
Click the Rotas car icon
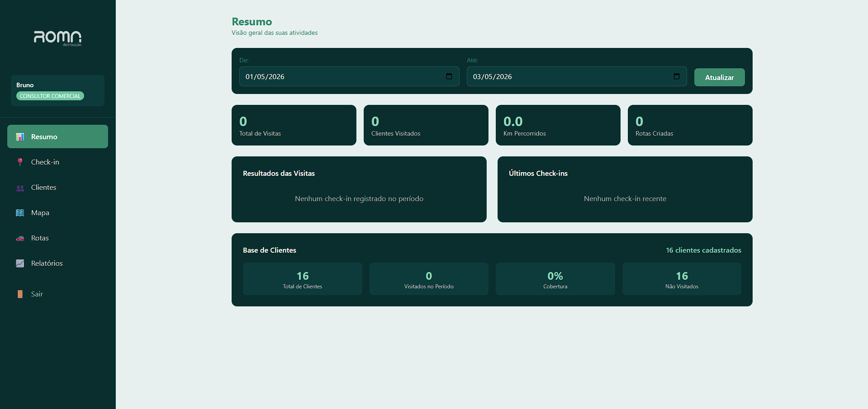[20, 238]
